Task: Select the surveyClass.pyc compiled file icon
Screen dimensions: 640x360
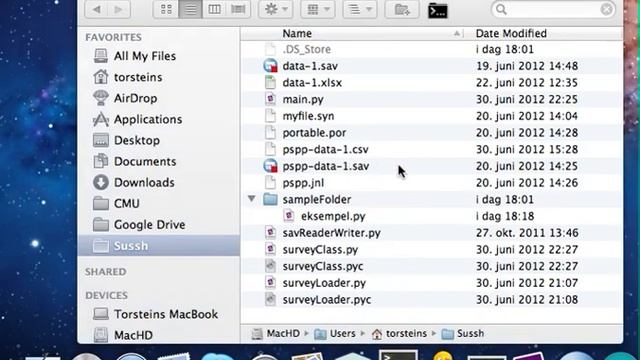Action: click(270, 266)
